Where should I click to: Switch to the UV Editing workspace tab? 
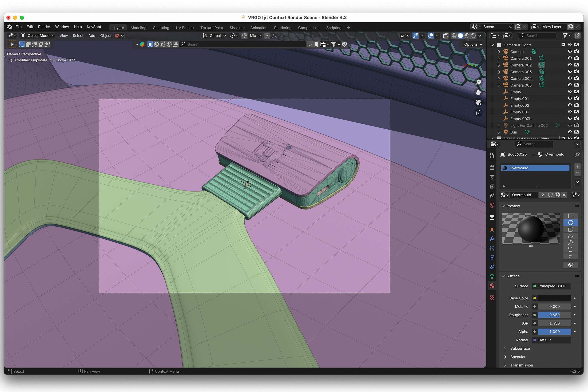coord(184,28)
